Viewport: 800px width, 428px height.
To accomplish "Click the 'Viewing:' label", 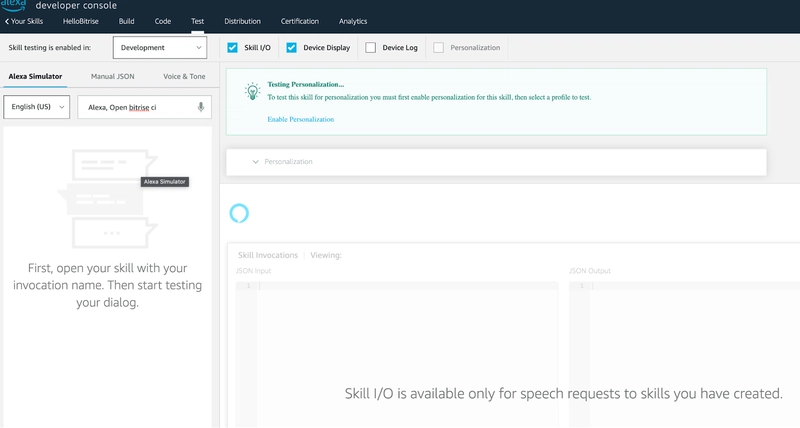I will pyautogui.click(x=326, y=255).
